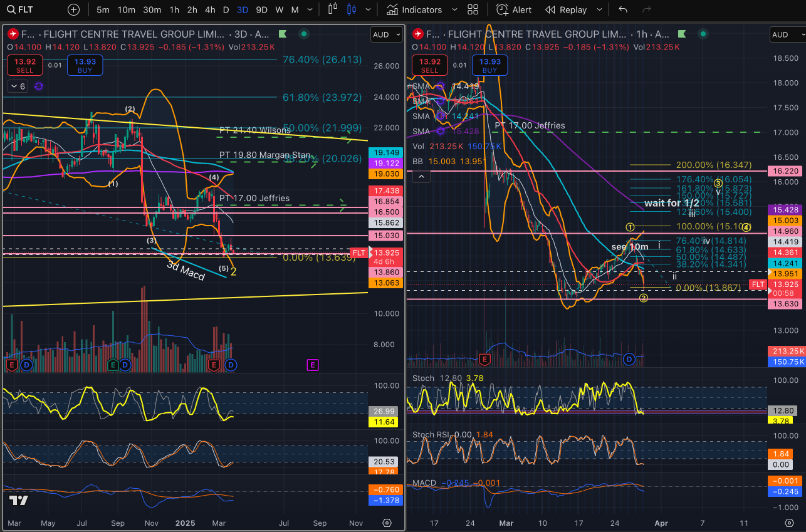Select the 9D timeframe
The width and height of the screenshot is (806, 532).
[262, 9]
